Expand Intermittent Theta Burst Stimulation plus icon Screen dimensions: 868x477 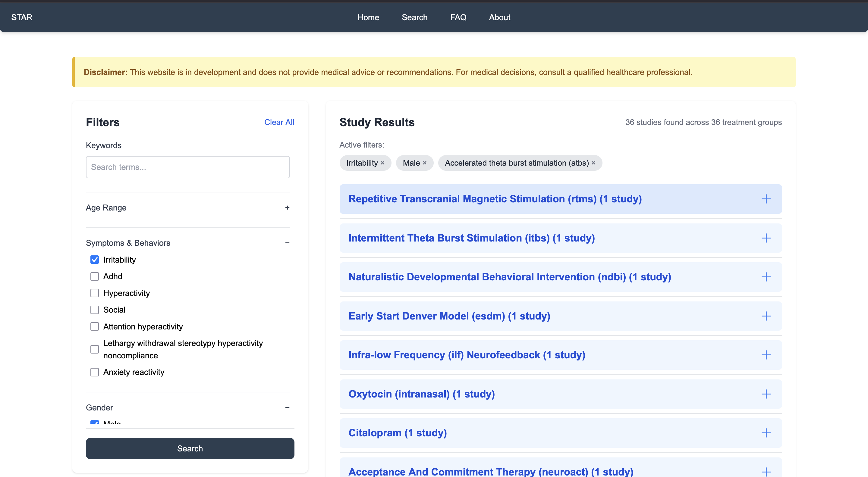[x=766, y=238]
